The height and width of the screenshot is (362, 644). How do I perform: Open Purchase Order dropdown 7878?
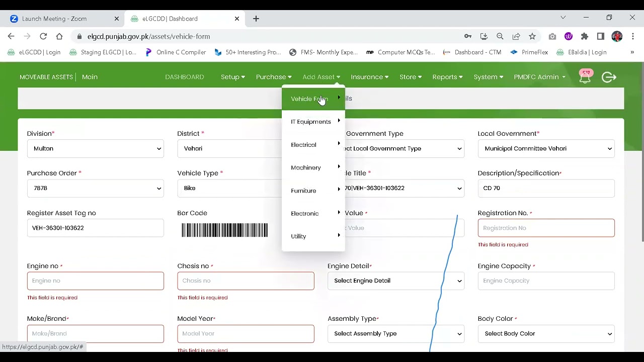tap(96, 188)
